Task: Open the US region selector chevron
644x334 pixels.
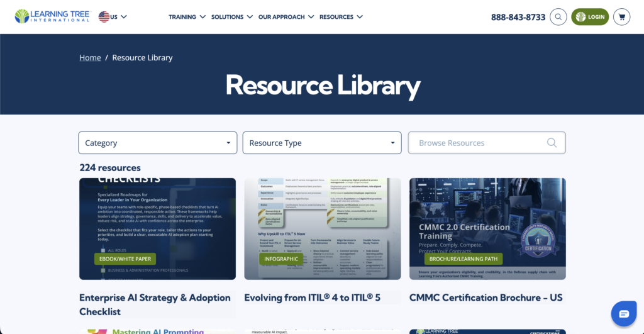Action: (x=124, y=17)
